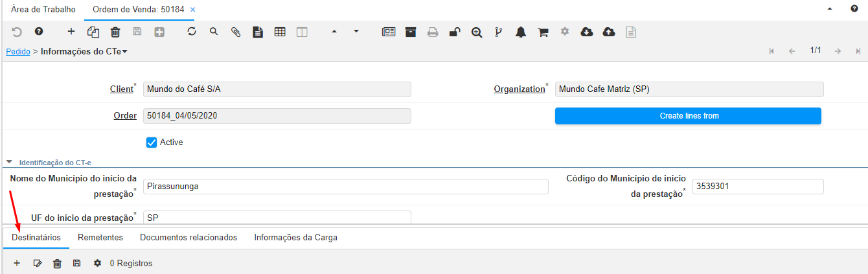Open the Informações da Carga tab

(x=295, y=238)
